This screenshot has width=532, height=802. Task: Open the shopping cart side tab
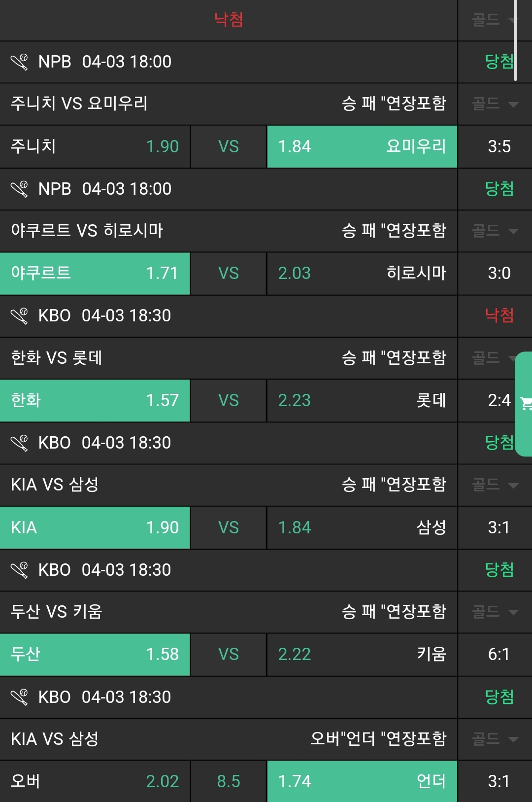[525, 404]
